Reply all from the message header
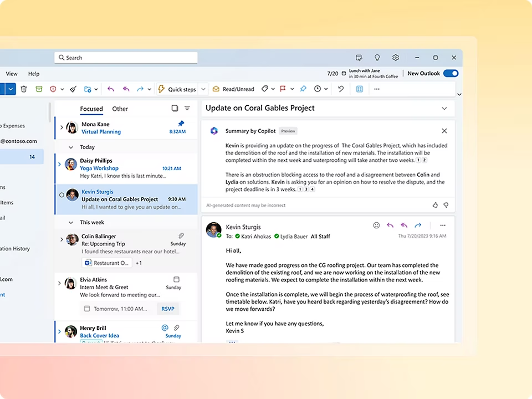Screen dimensions: 532x399 pyautogui.click(x=404, y=226)
